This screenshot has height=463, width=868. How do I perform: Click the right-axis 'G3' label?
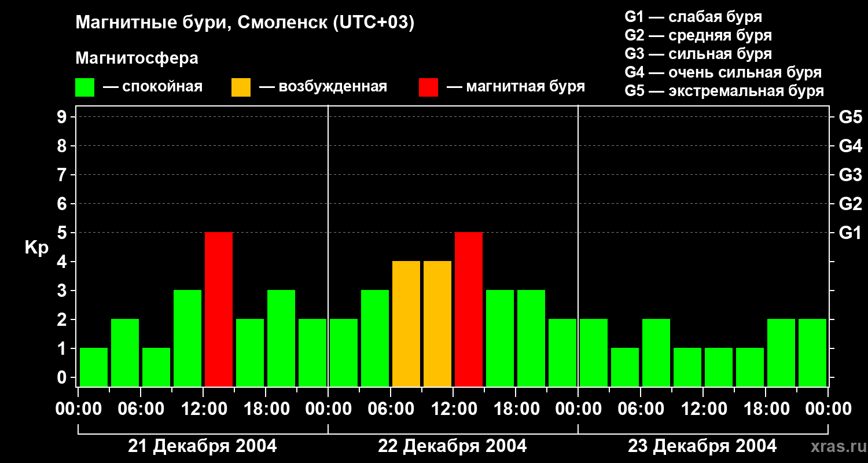(850, 175)
